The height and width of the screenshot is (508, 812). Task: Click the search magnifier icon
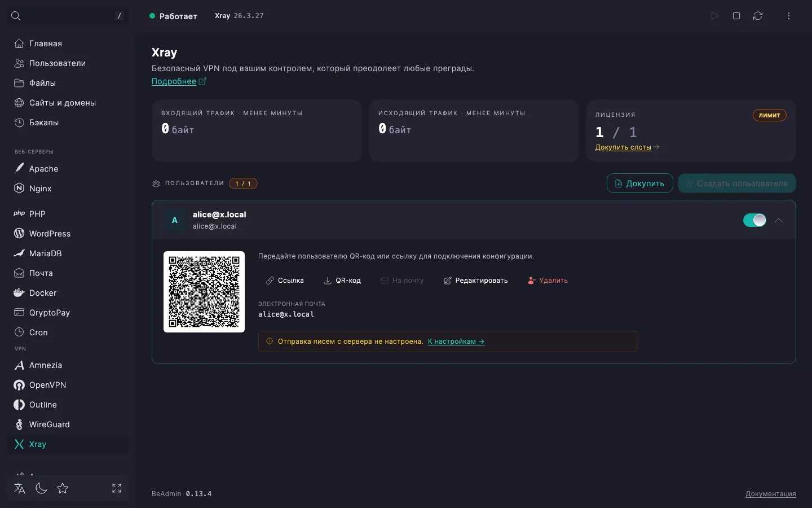[x=16, y=16]
